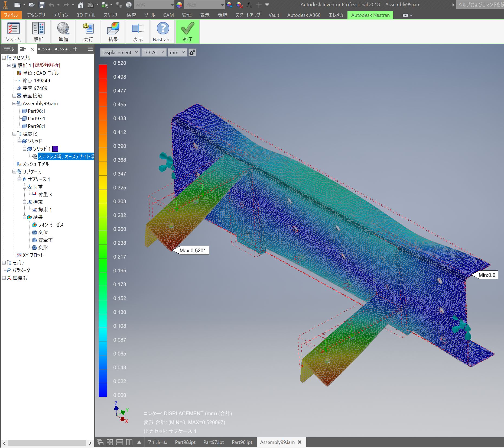The image size is (504, 448).
Task: Collapse the サブケース 1 tree node
Action: [x=19, y=179]
